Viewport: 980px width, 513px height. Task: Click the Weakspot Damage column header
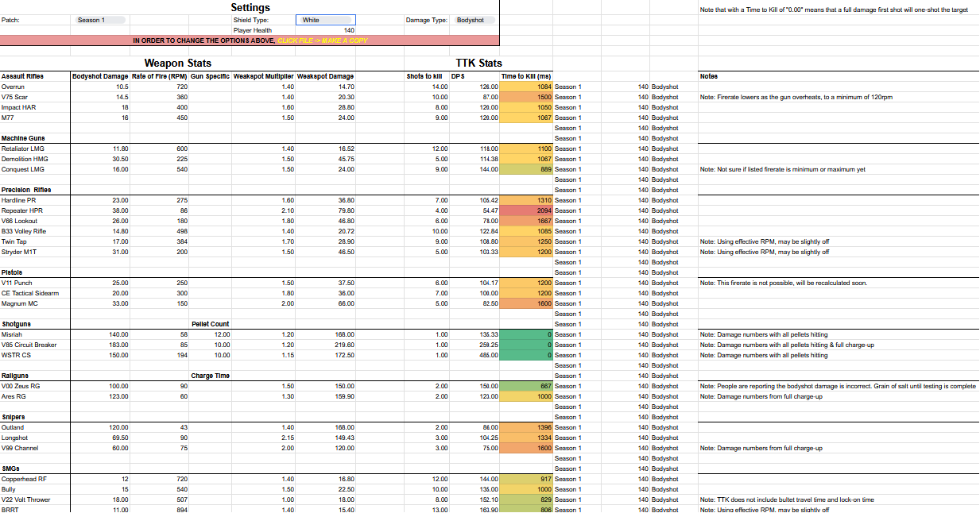pos(325,76)
